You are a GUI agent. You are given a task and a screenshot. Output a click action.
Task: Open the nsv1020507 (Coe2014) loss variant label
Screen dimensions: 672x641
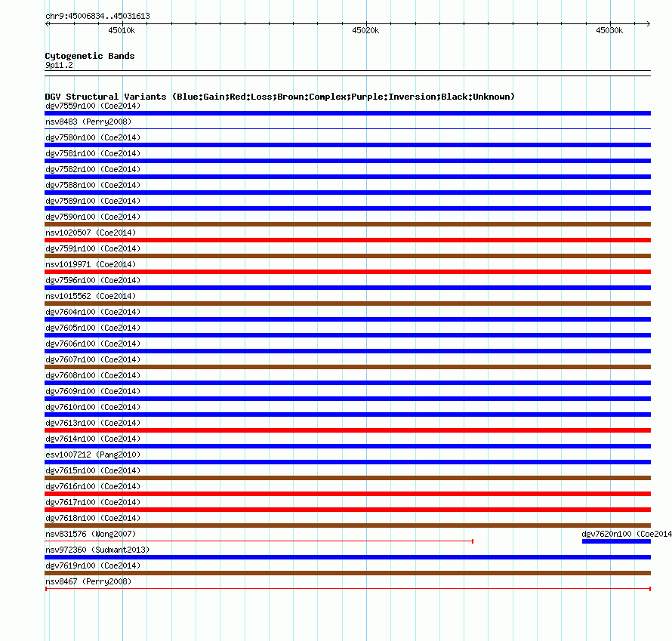click(91, 233)
